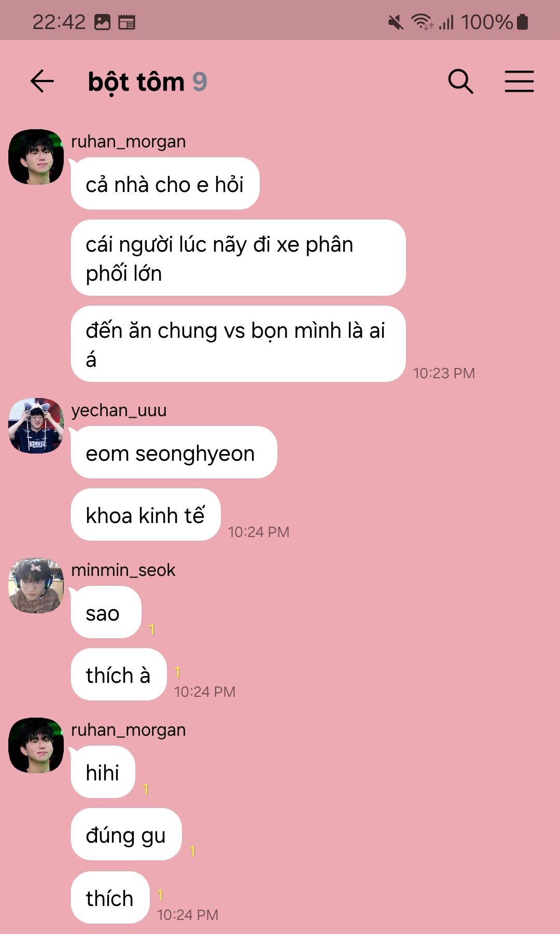Tap username yechan_uuu label
Image resolution: width=560 pixels, height=934 pixels.
point(119,410)
